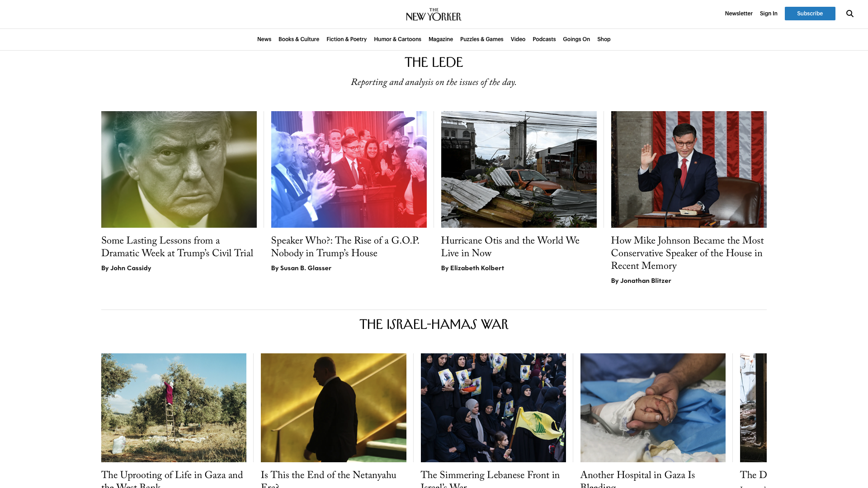Screen dimensions: 868x488
Task: Open the search magnifying glass icon
Action: tap(850, 14)
